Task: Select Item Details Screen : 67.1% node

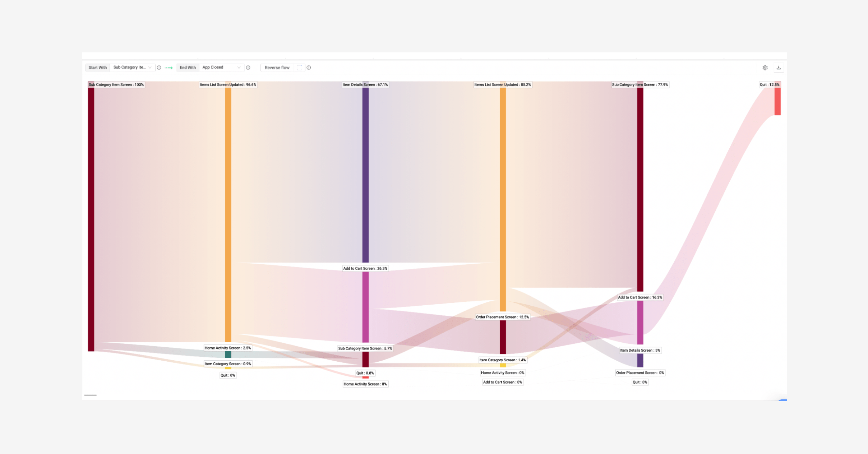Action: pyautogui.click(x=365, y=85)
